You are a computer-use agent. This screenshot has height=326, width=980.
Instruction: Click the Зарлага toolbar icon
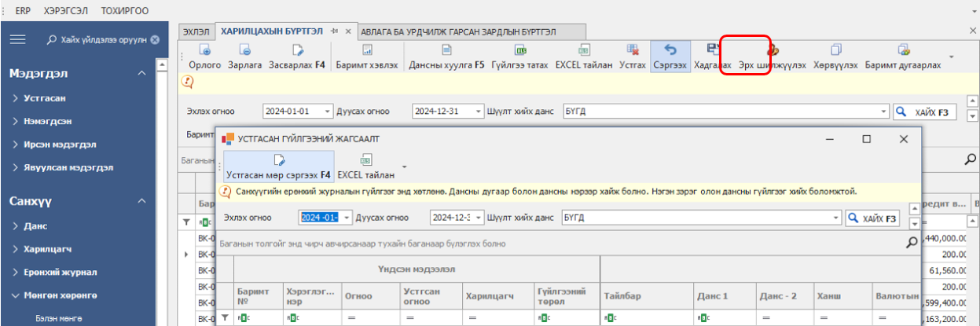tap(245, 49)
